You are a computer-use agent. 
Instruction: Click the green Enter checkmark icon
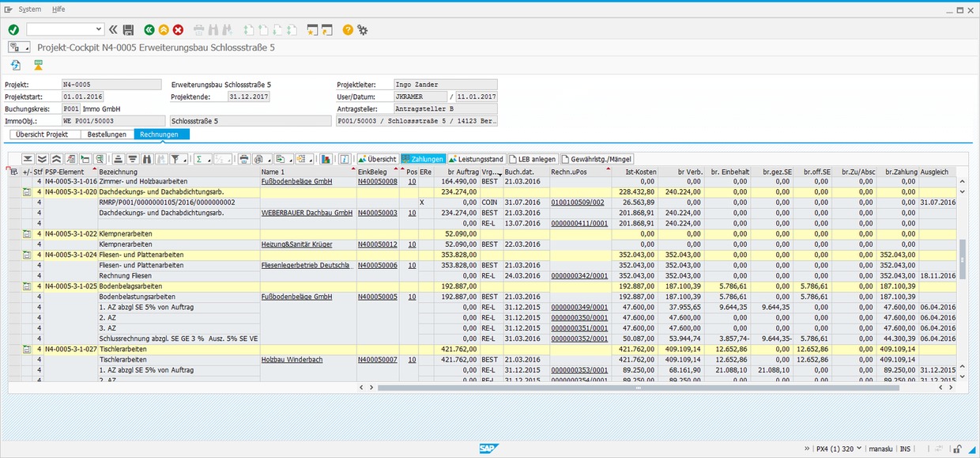coord(13,29)
